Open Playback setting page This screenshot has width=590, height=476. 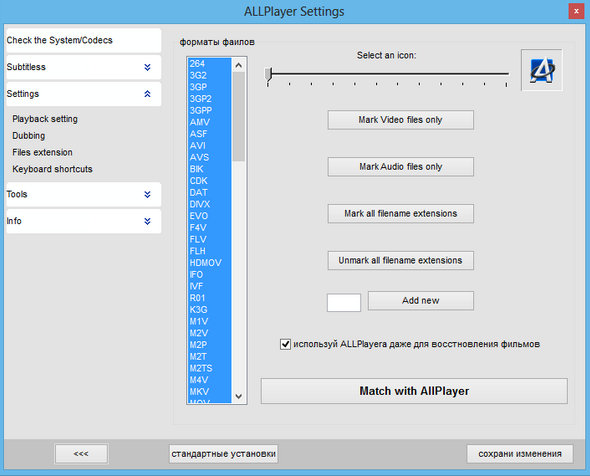(x=45, y=119)
